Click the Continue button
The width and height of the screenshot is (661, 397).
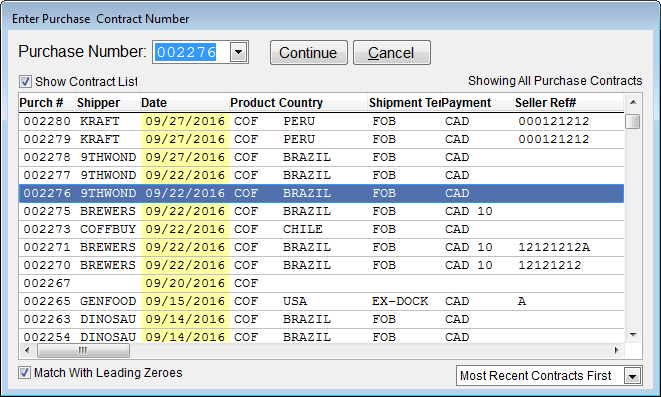pyautogui.click(x=309, y=53)
